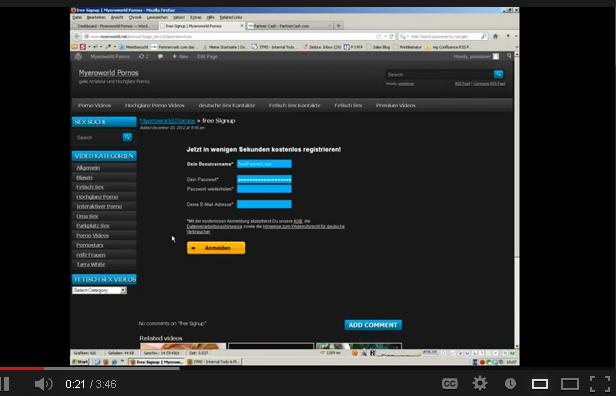The height and width of the screenshot is (396, 616).
Task: Switch to the Dashboard browser tab
Action: click(x=113, y=26)
